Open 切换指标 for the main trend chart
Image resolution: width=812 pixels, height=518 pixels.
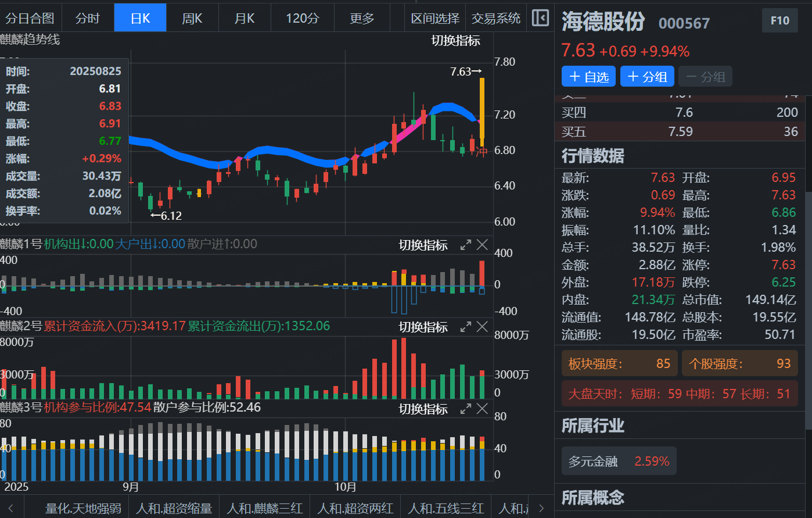456,41
